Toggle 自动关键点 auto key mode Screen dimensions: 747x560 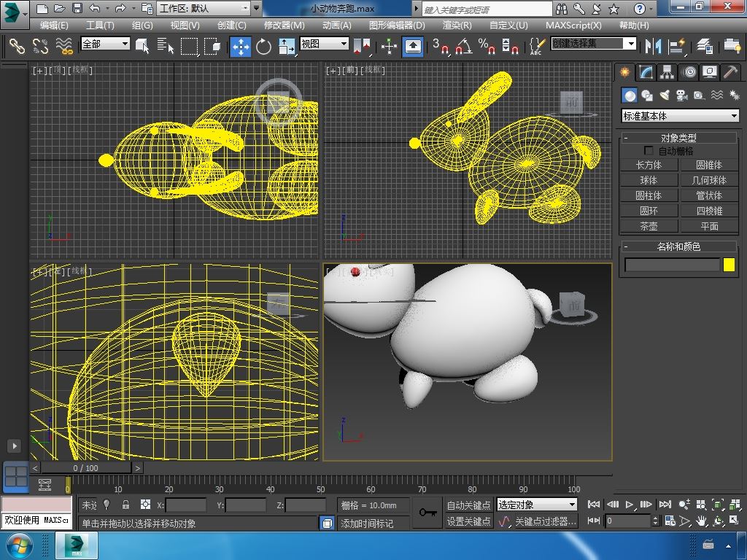[x=469, y=505]
